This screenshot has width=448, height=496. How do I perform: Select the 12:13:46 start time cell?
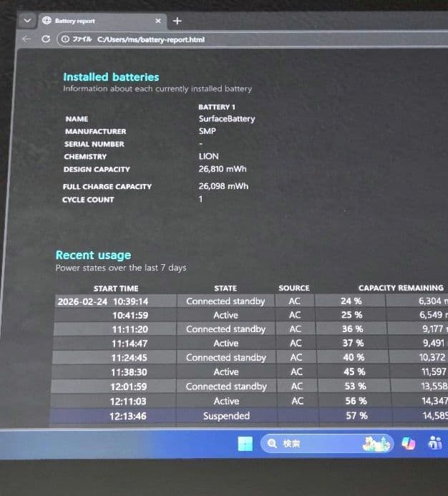(x=128, y=416)
